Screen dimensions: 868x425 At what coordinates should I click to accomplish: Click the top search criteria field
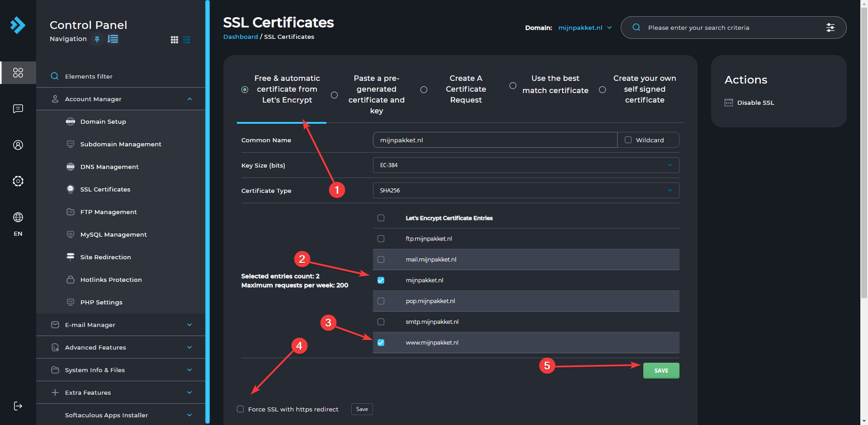coord(733,28)
